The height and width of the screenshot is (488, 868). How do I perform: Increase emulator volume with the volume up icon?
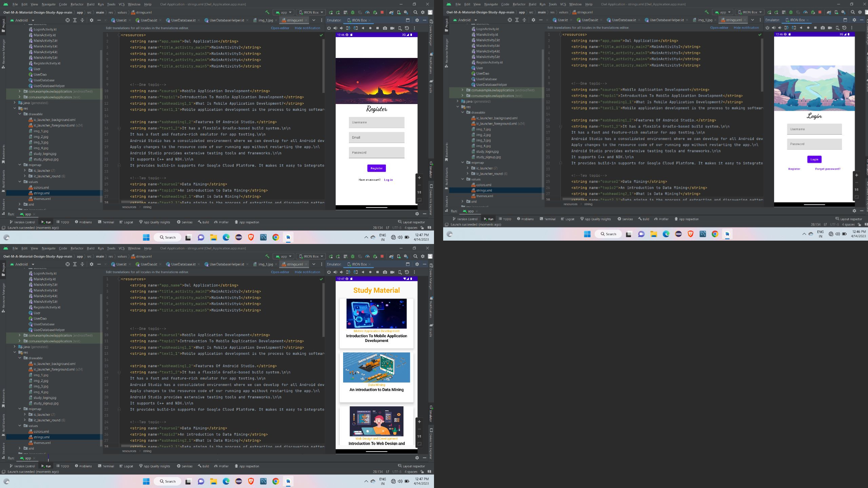click(335, 28)
